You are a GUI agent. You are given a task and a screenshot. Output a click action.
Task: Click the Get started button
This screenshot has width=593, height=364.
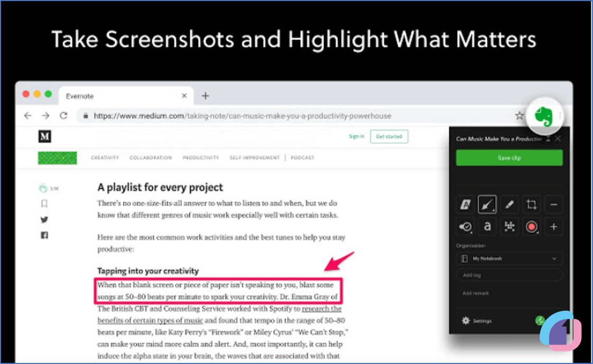[389, 136]
